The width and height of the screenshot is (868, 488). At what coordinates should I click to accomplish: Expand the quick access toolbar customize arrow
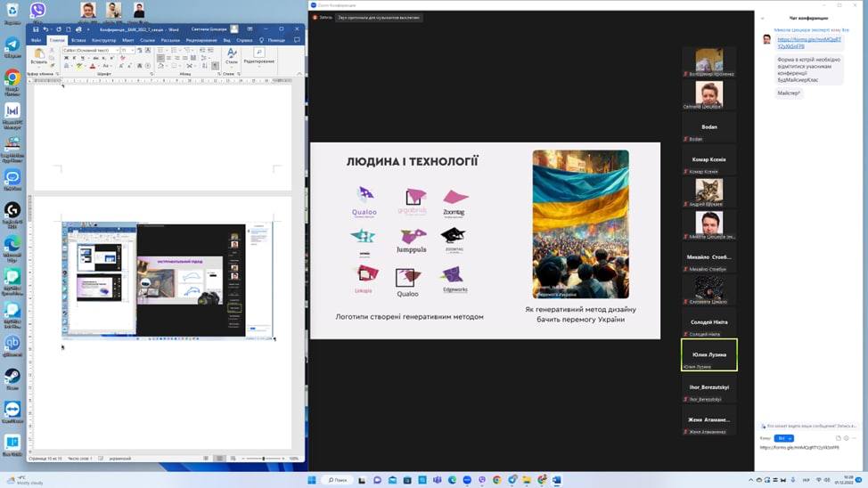(88, 29)
